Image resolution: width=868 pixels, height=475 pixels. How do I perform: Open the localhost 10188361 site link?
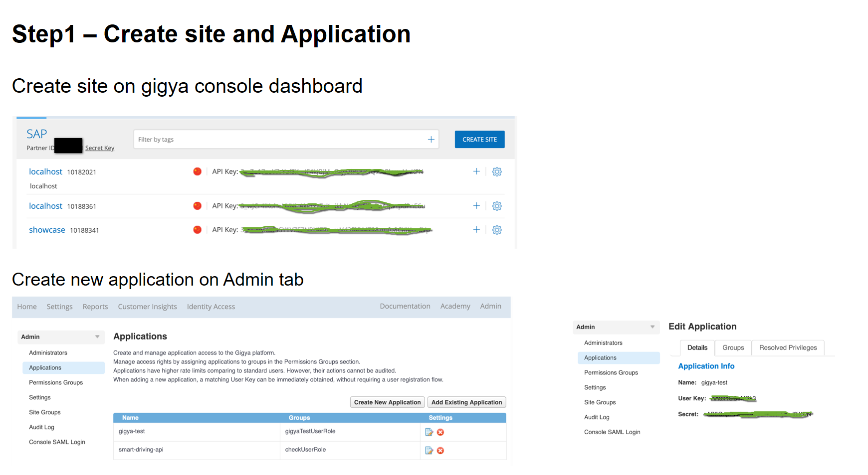[45, 206]
